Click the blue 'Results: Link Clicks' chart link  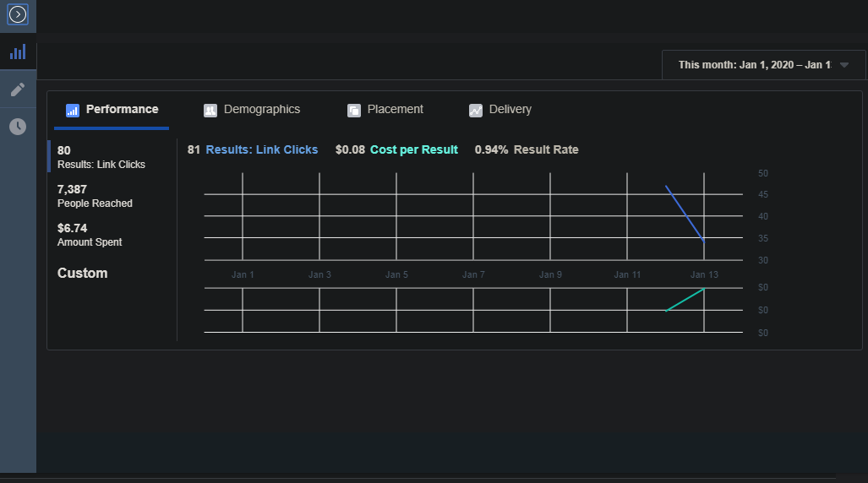261,149
